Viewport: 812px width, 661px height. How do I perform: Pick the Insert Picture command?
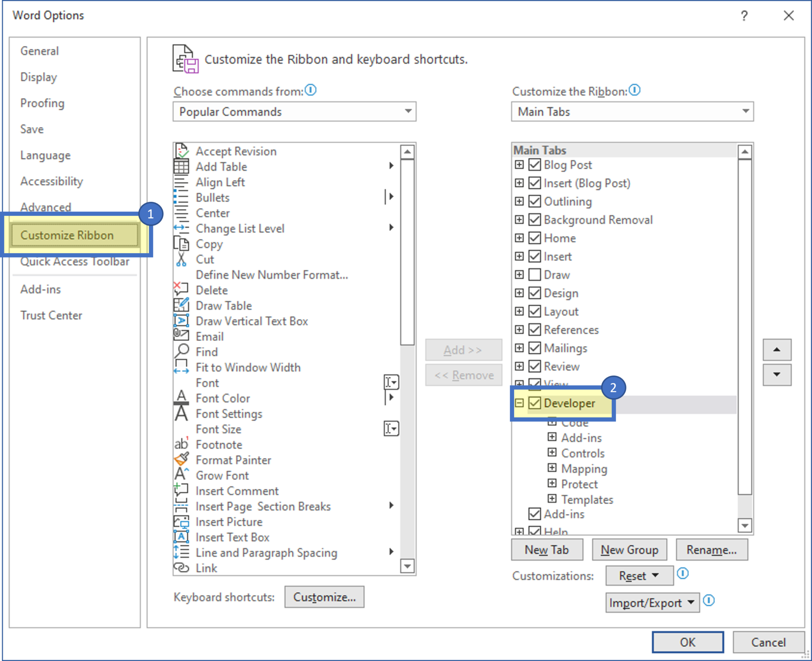coord(229,521)
